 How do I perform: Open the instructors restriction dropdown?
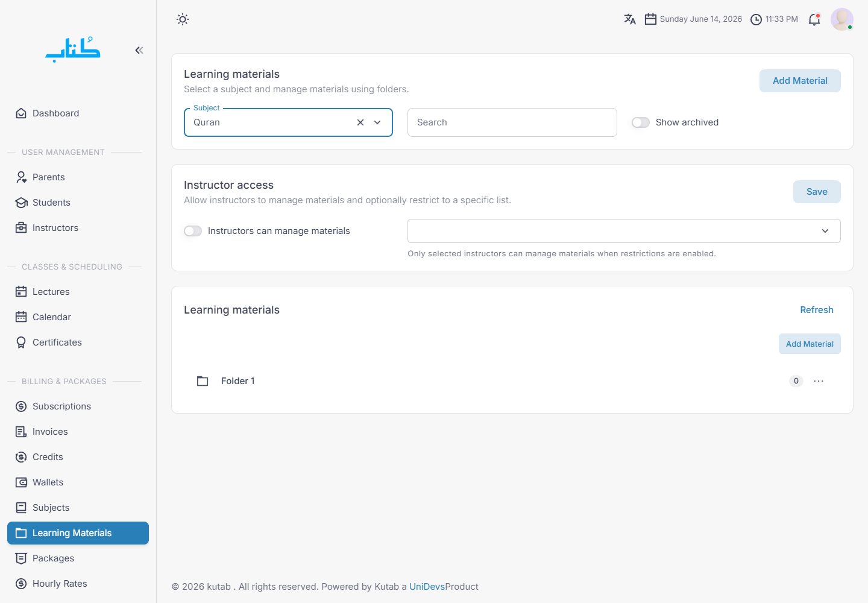pos(624,231)
